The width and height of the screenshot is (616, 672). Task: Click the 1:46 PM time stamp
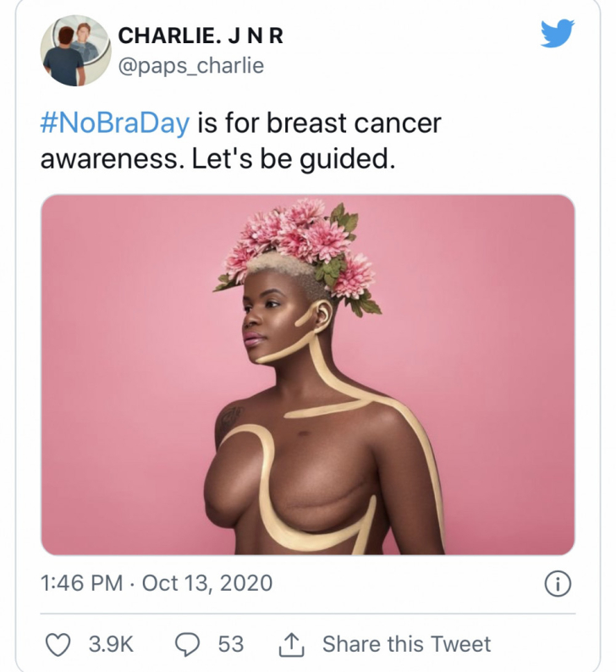pyautogui.click(x=81, y=583)
